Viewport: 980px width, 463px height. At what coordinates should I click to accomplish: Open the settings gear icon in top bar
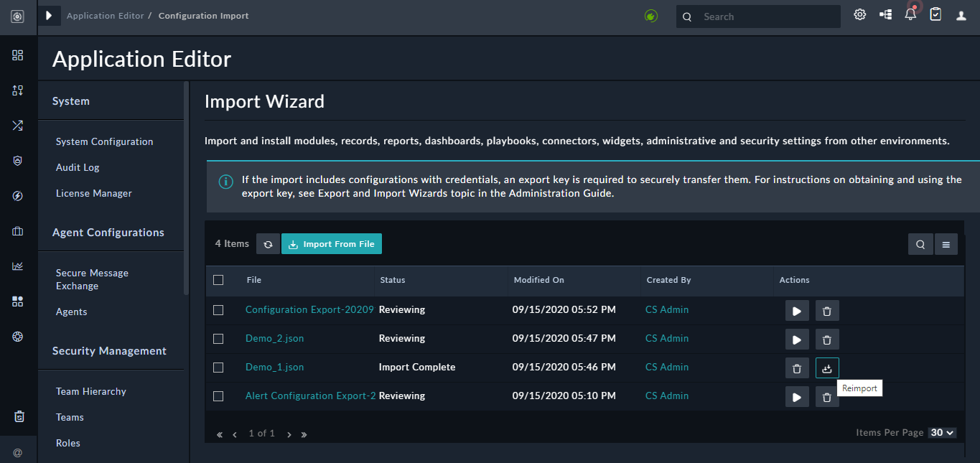859,14
